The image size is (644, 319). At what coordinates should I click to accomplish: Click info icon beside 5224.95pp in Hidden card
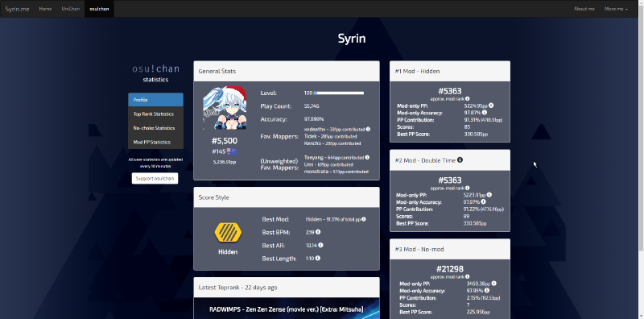pyautogui.click(x=491, y=106)
